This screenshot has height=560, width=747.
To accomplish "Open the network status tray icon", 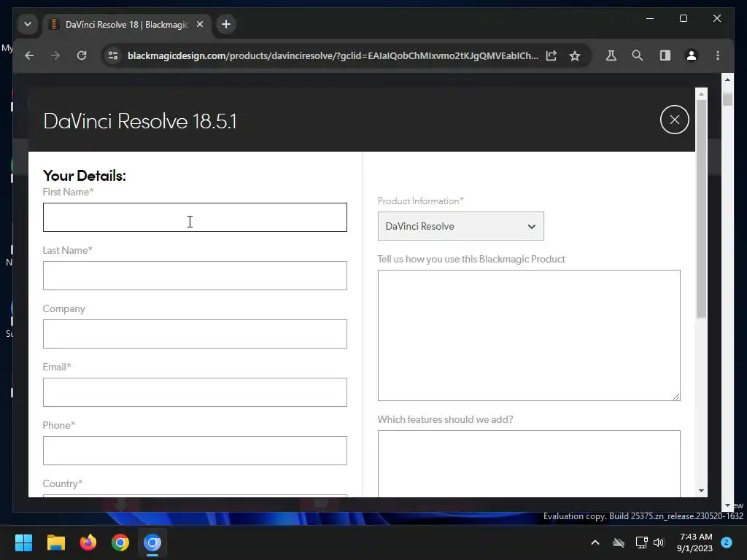I will click(x=641, y=542).
